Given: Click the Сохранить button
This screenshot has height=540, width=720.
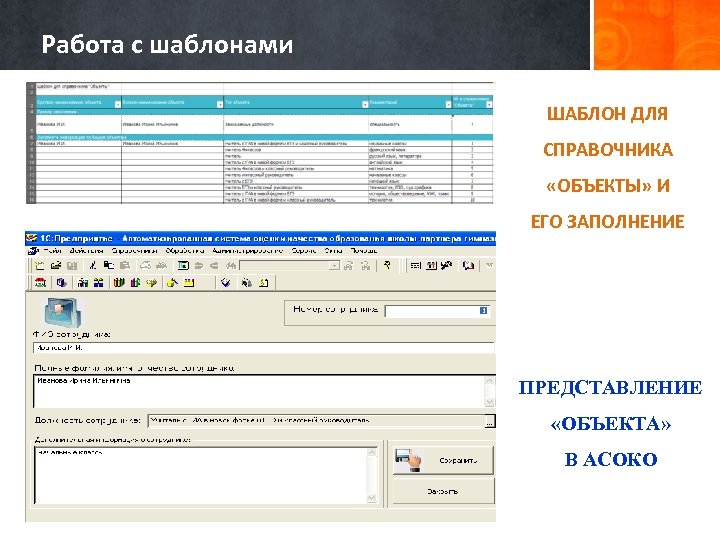Looking at the screenshot, I should [443, 461].
